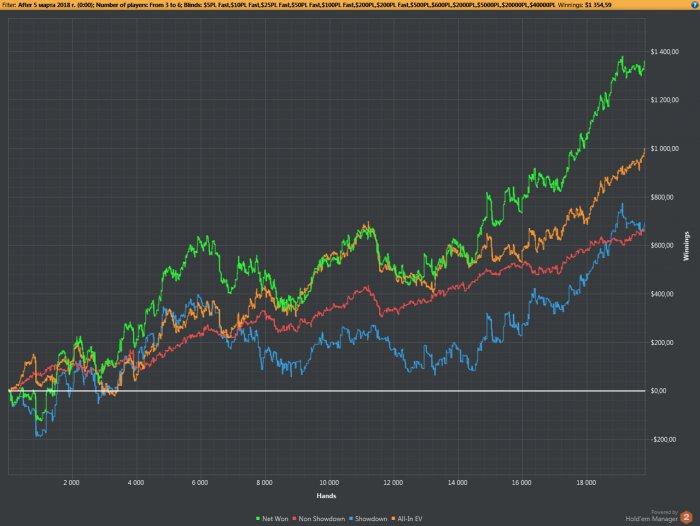Click the '4 000' x-axis label
The height and width of the screenshot is (526, 700).
pos(136,483)
